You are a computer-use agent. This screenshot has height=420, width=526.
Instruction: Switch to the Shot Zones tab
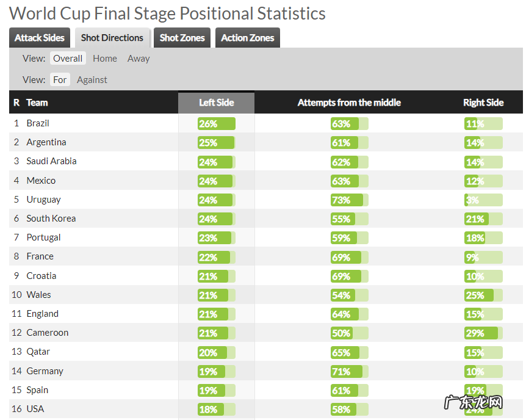point(182,38)
